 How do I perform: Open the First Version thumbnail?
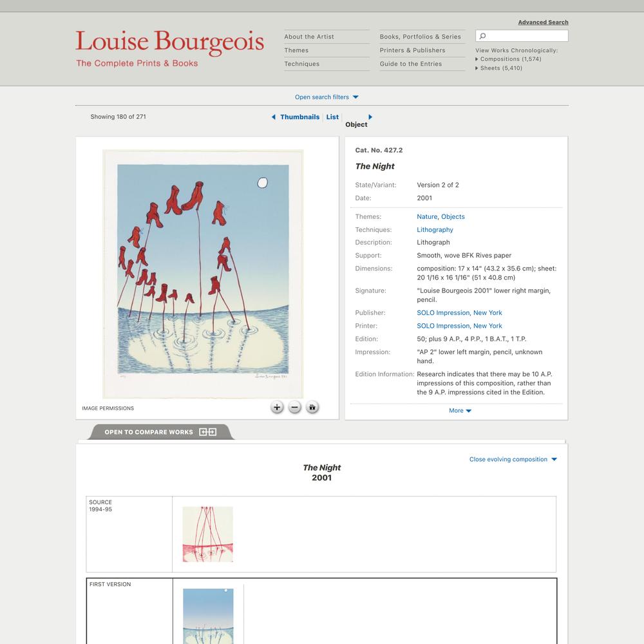(x=208, y=616)
